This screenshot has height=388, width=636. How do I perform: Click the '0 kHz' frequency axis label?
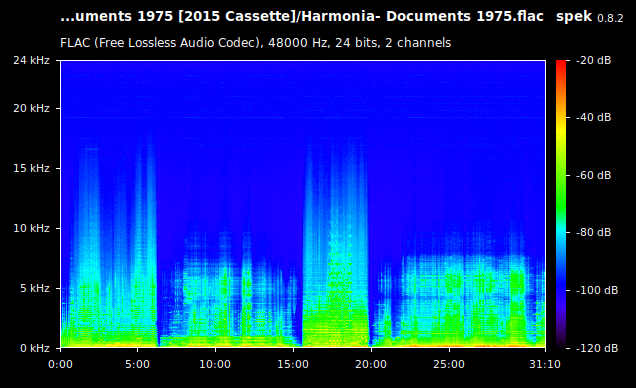(34, 348)
